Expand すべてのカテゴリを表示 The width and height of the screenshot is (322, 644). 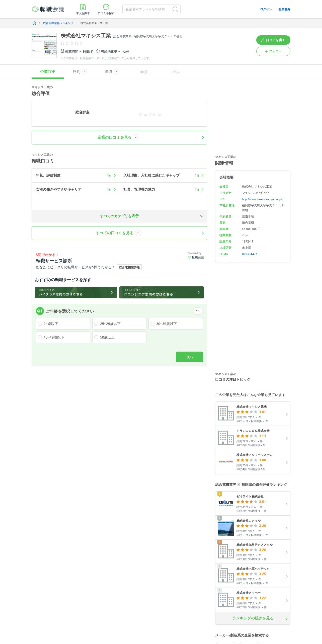119,216
